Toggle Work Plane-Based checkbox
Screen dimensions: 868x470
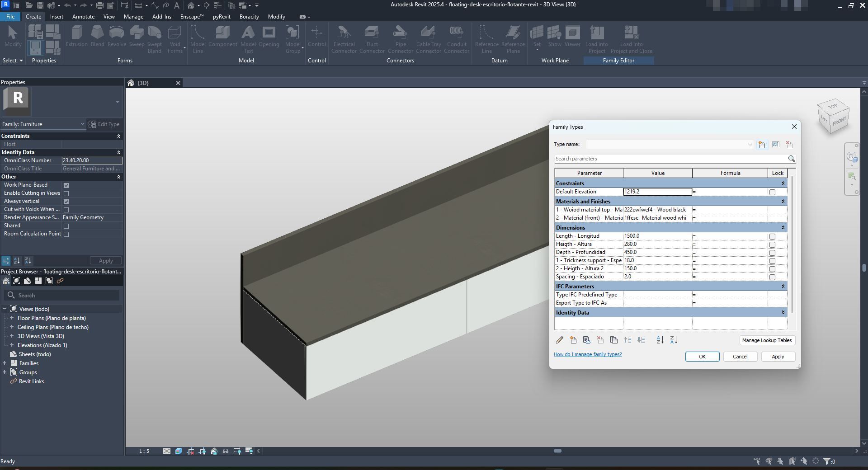(x=66, y=185)
